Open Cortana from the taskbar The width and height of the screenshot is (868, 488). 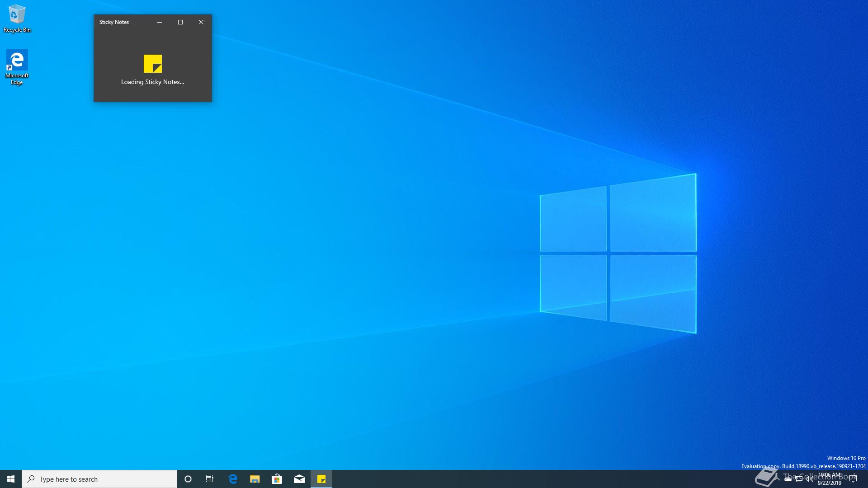(x=188, y=479)
